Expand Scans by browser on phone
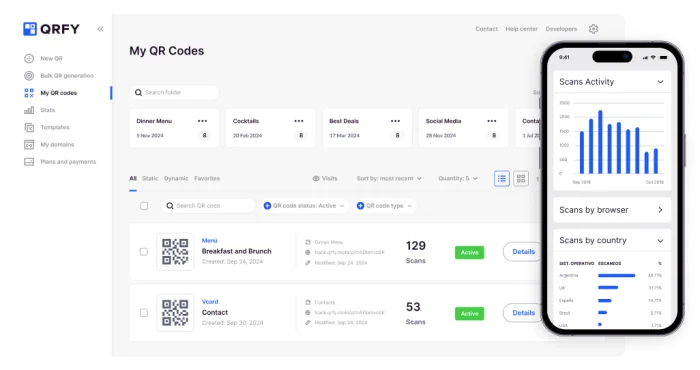 [x=660, y=210]
